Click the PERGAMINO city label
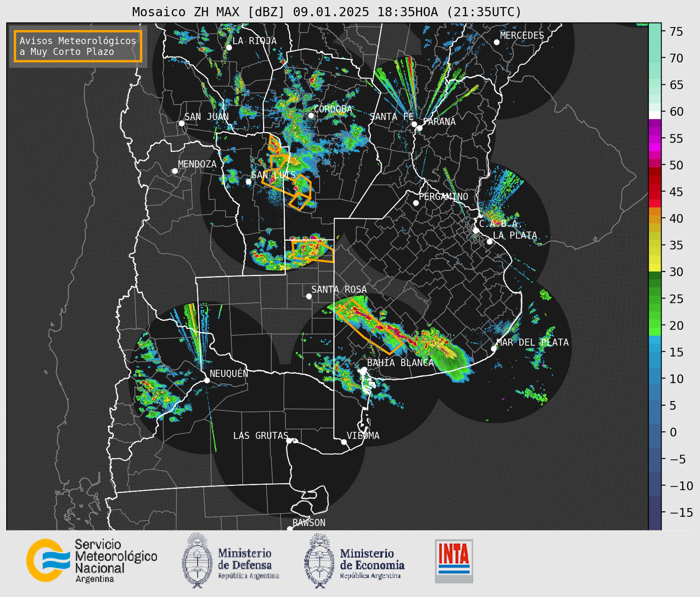Screen dimensions: 700x597 tap(444, 196)
